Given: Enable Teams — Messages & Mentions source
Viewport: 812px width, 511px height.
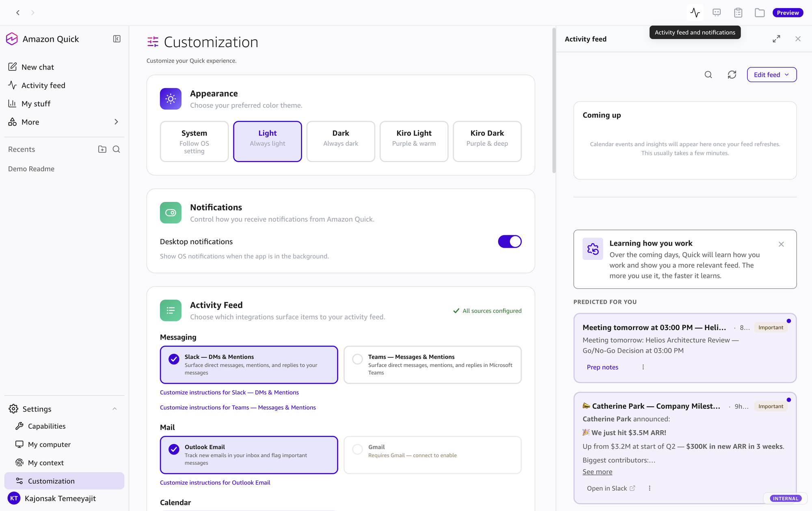Looking at the screenshot, I should (x=432, y=365).
